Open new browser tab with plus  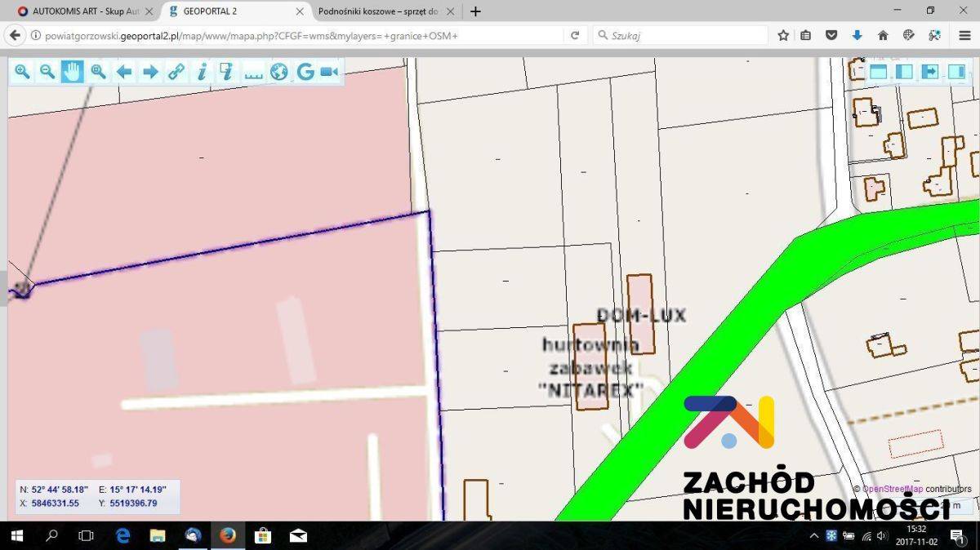475,11
